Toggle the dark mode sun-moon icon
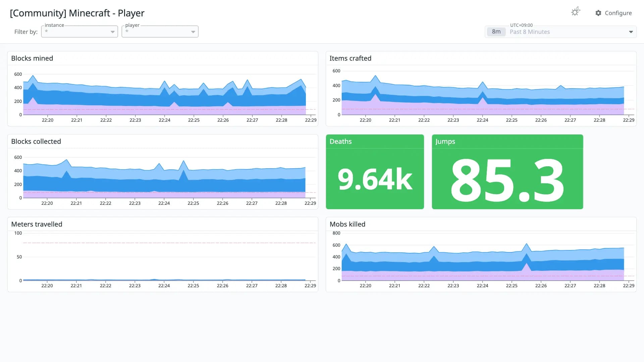644x362 pixels. 576,12
